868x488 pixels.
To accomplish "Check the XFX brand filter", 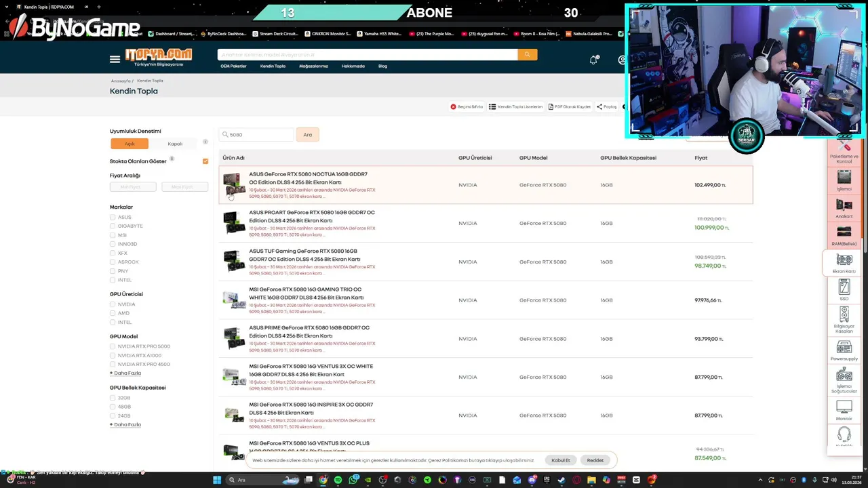I will pos(113,253).
